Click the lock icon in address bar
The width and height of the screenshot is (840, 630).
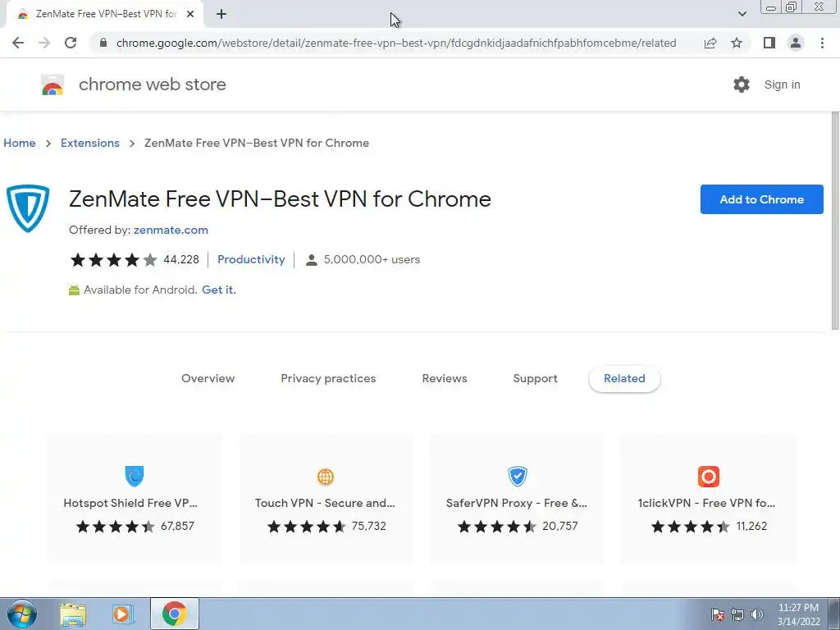(103, 43)
